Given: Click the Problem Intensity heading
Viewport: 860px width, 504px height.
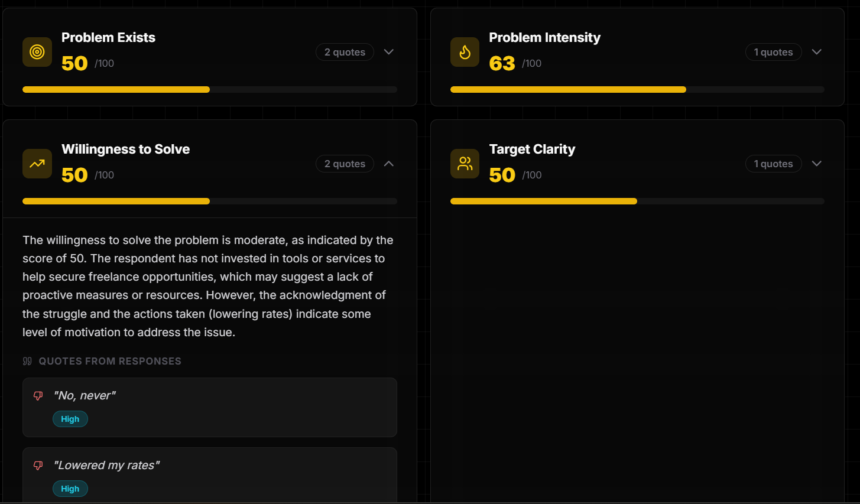Looking at the screenshot, I should tap(544, 37).
